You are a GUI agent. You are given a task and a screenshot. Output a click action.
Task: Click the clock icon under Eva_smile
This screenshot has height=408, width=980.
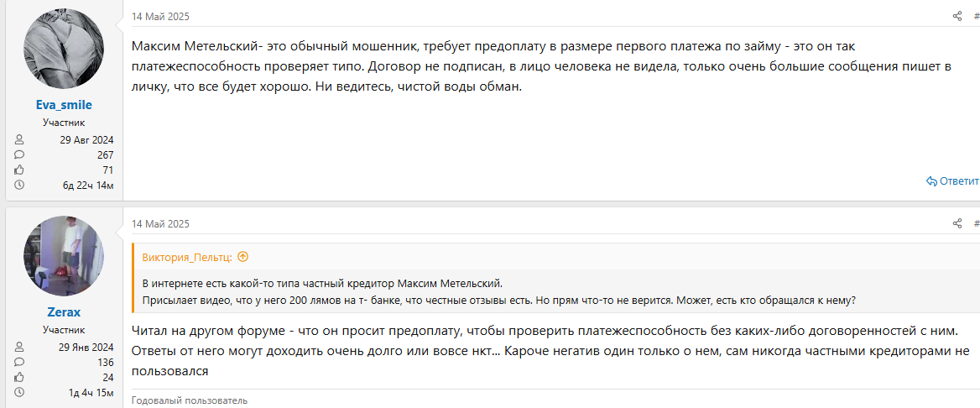19,185
